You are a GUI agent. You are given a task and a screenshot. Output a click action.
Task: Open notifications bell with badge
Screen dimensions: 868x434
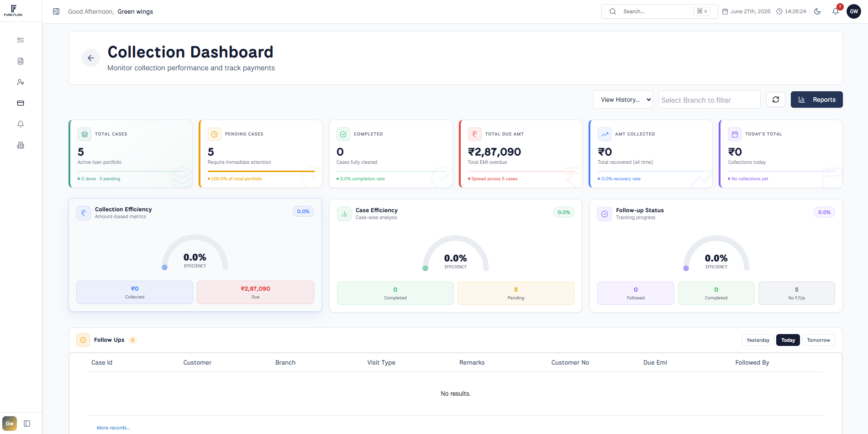tap(836, 11)
